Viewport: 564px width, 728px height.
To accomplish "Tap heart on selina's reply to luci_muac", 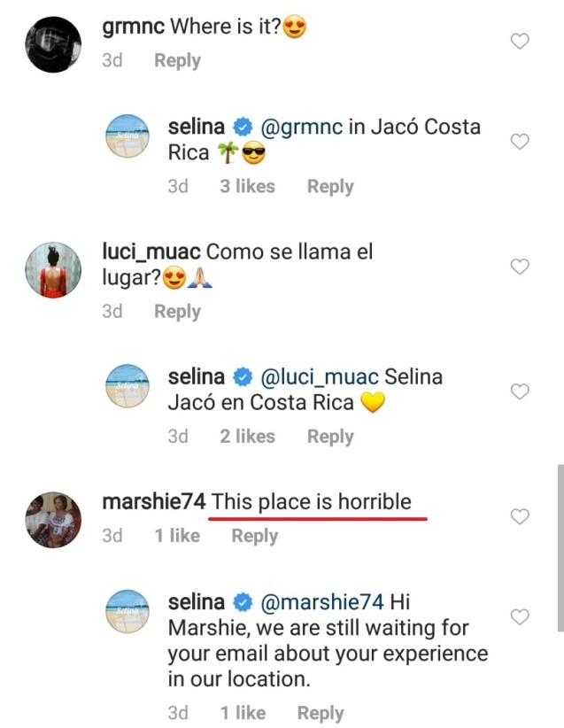I will click(x=522, y=391).
